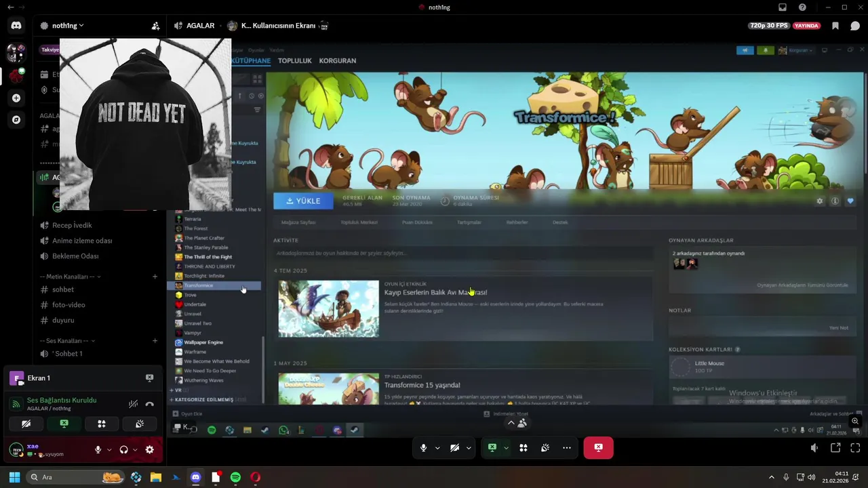Select Undertale in Steam game list
Screen dimensions: 868x488
coord(195,304)
